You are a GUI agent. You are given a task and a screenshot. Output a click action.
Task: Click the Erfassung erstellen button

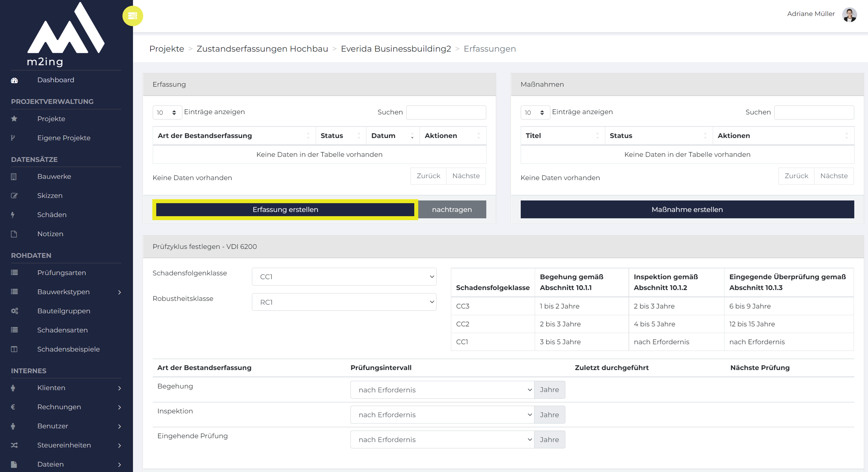click(285, 209)
